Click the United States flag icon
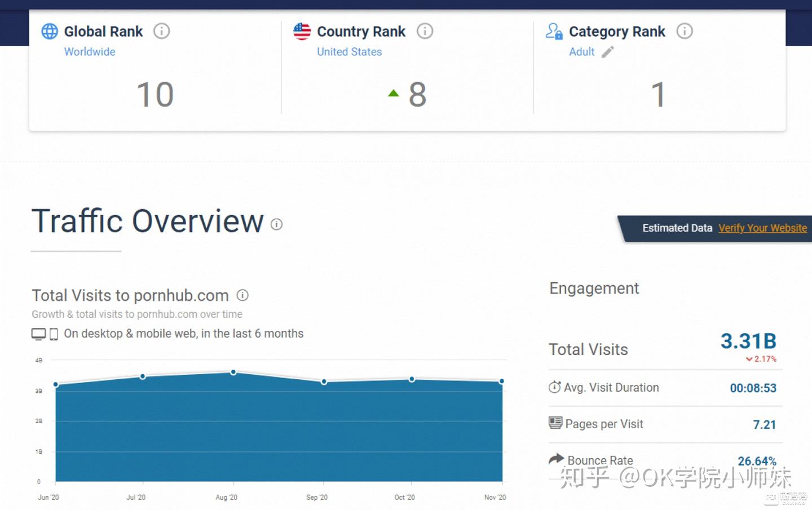 click(302, 32)
